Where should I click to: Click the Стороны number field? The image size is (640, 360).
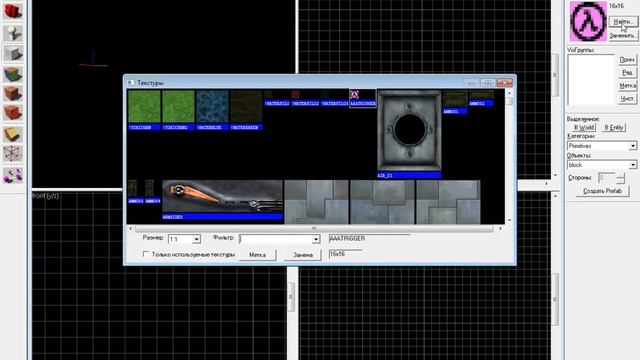tap(607, 178)
